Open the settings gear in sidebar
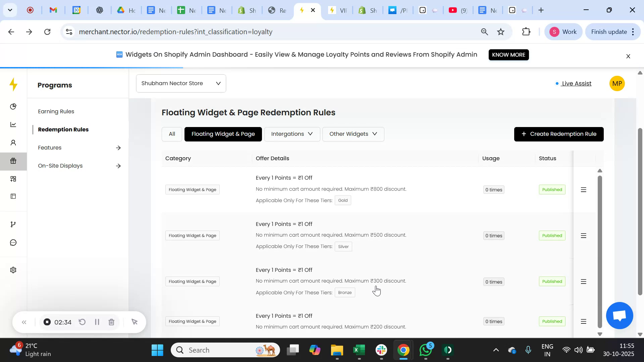 tap(13, 270)
